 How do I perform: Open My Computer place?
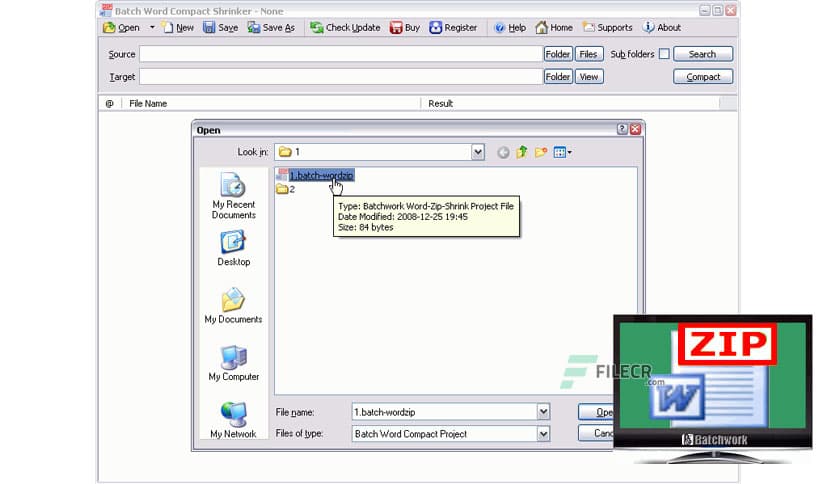tap(234, 363)
